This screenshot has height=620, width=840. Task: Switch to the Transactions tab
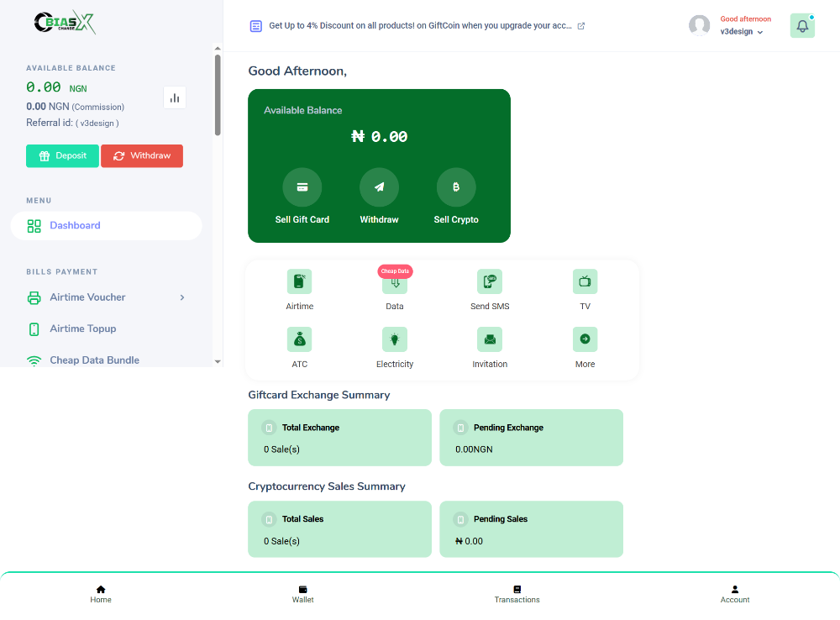click(517, 593)
